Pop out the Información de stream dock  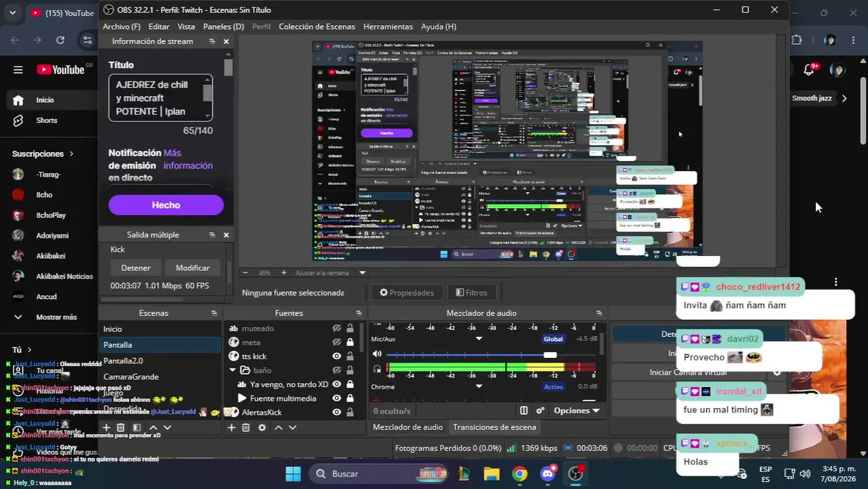point(212,41)
